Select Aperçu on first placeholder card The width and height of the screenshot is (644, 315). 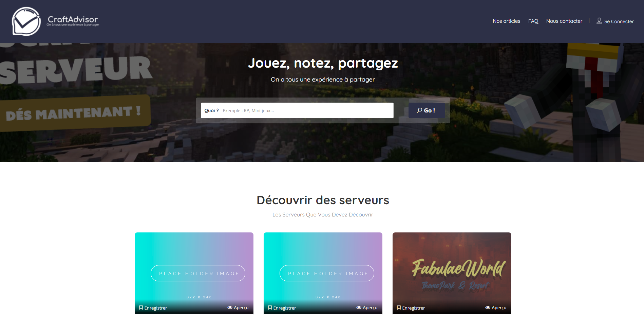coord(241,308)
